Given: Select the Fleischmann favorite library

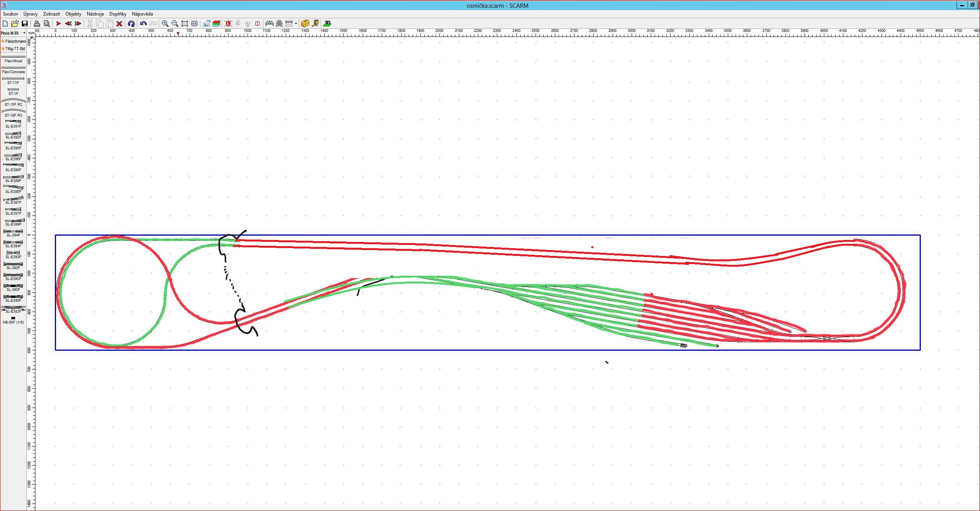Looking at the screenshot, I should pyautogui.click(x=14, y=41).
